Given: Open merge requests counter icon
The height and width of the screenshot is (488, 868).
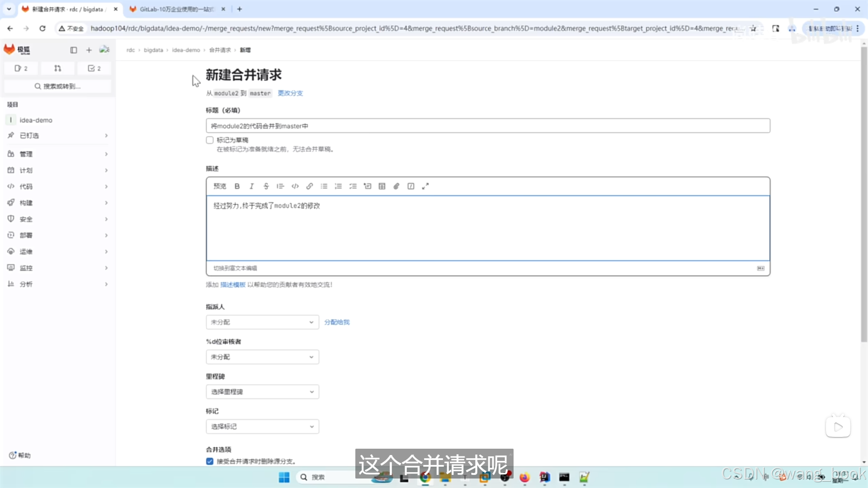Looking at the screenshot, I should coord(57,68).
